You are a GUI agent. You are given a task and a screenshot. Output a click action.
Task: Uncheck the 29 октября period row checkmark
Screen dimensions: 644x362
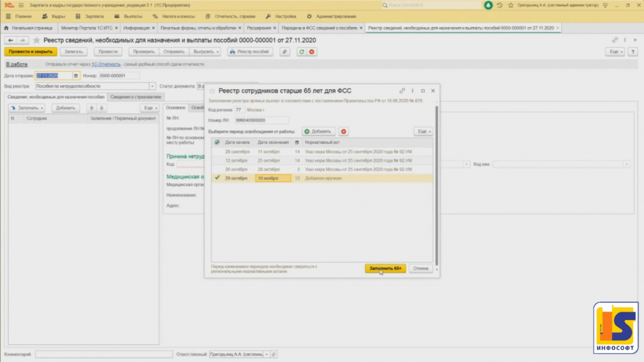218,178
